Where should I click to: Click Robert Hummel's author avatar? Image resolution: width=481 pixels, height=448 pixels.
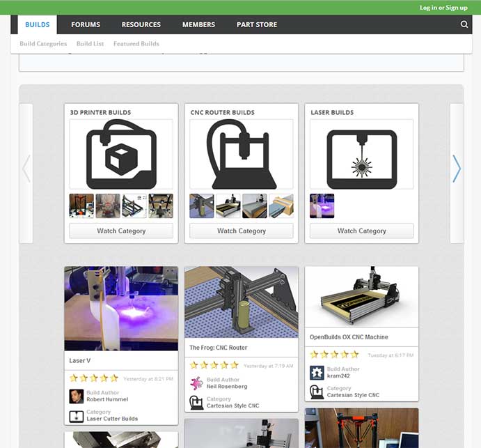coord(77,396)
